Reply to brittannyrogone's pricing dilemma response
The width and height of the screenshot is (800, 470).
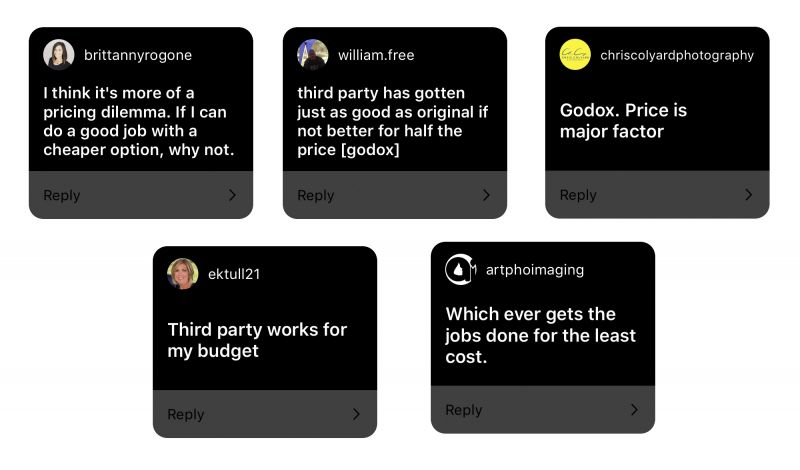point(141,195)
